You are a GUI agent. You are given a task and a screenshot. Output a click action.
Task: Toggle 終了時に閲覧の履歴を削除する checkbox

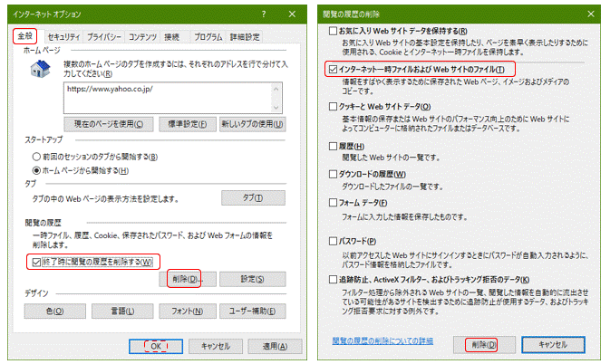pyautogui.click(x=36, y=262)
